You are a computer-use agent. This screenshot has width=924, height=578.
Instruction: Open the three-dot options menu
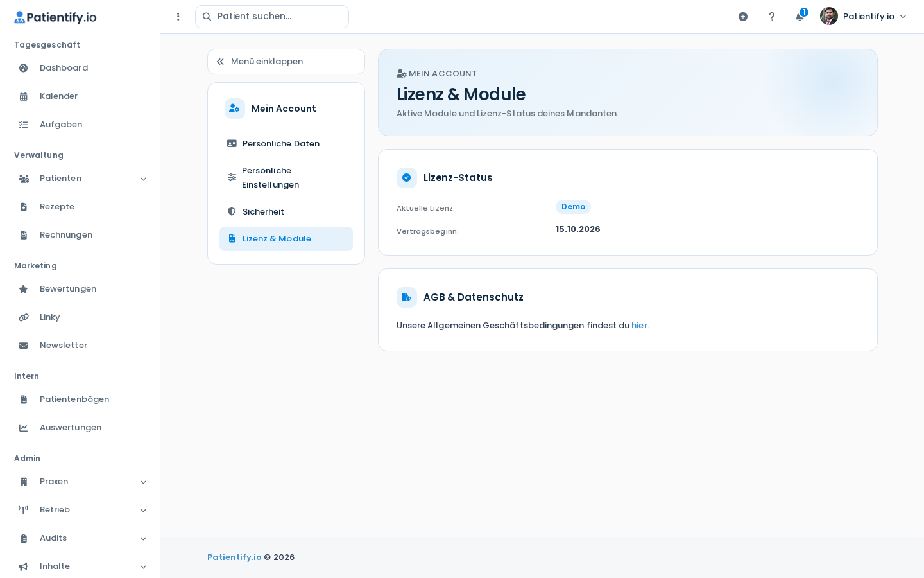point(178,17)
